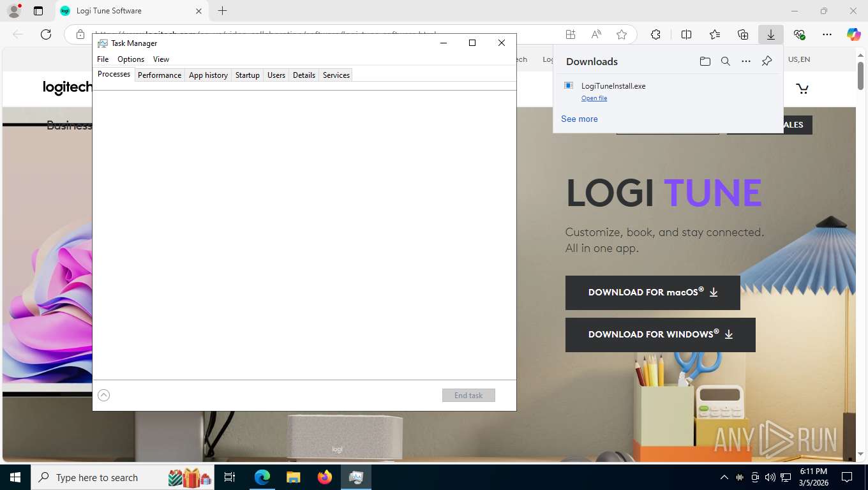
Task: Click the page scrollbar up arrow
Action: point(861,56)
